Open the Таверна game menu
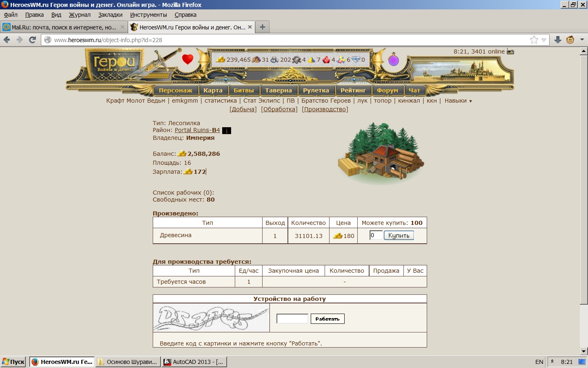 (278, 90)
